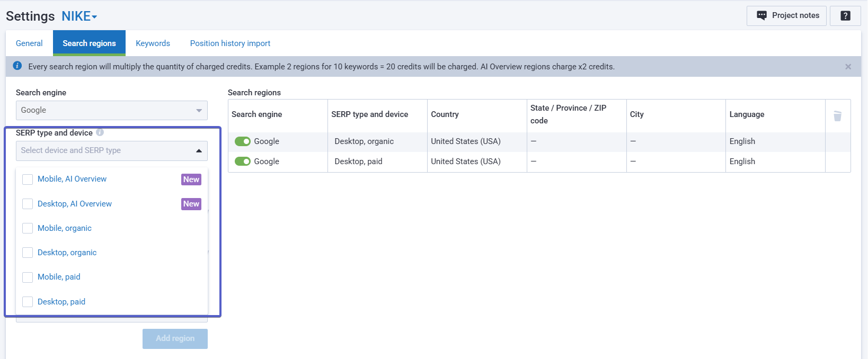Open the NIKE project switcher dropdown

(79, 16)
